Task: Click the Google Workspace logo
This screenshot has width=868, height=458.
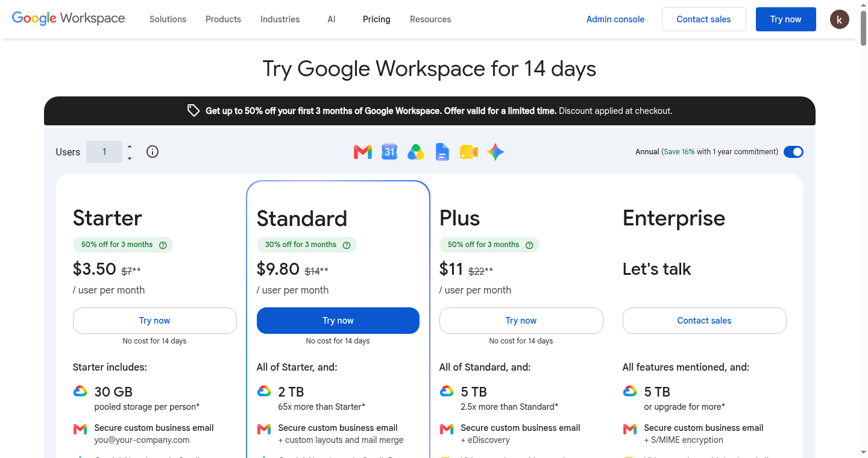Action: coord(69,19)
